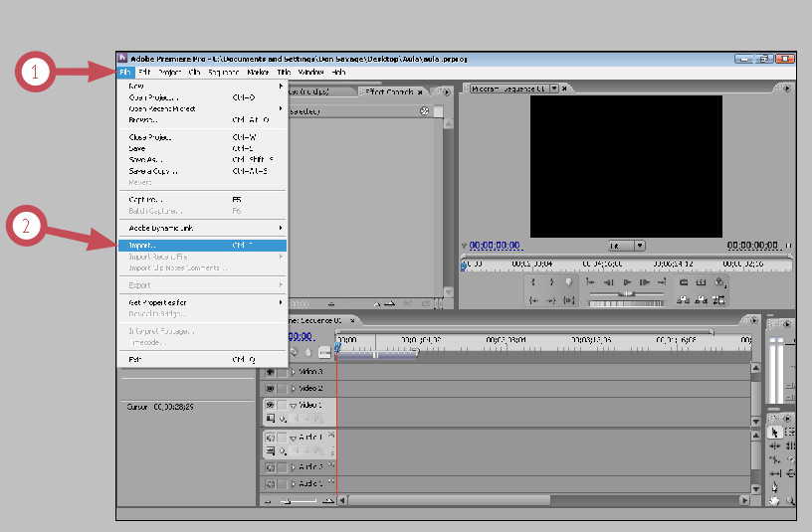Select the Slide tool
Image resolution: width=812 pixels, height=532 pixels.
click(790, 473)
